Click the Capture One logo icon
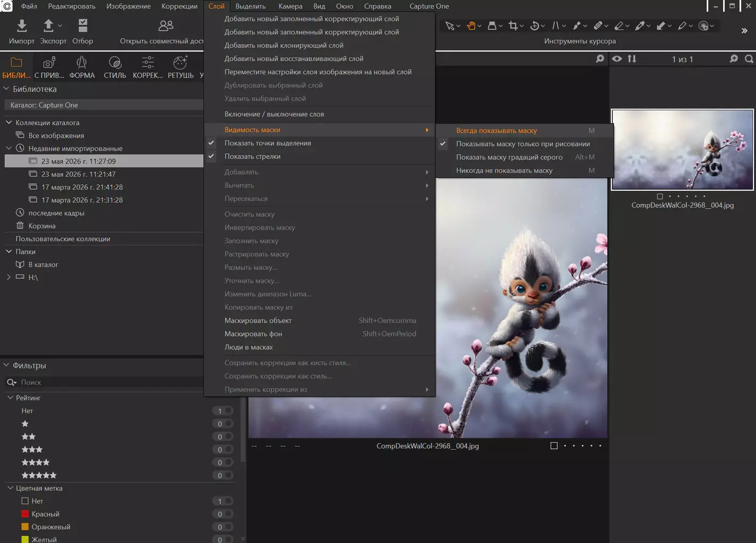Viewport: 756px width, 543px height. 7,6
